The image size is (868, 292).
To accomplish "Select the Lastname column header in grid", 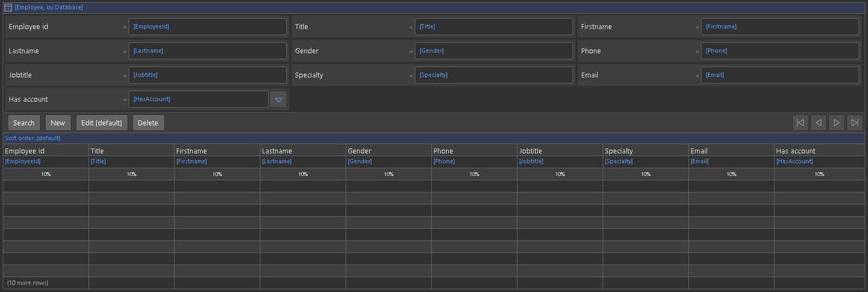I will tap(302, 151).
